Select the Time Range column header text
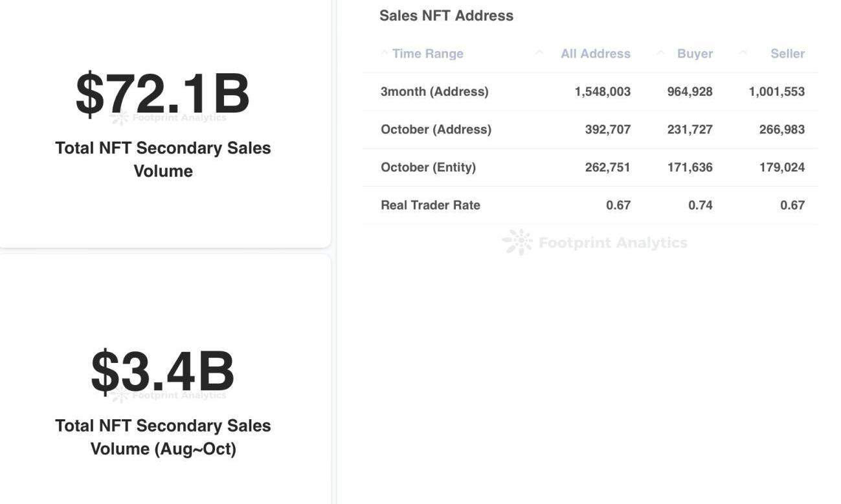 427,54
